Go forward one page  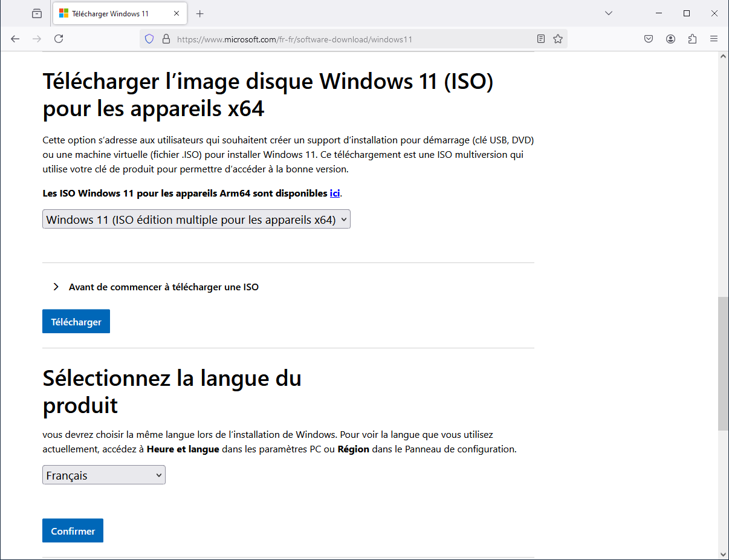[x=37, y=39]
